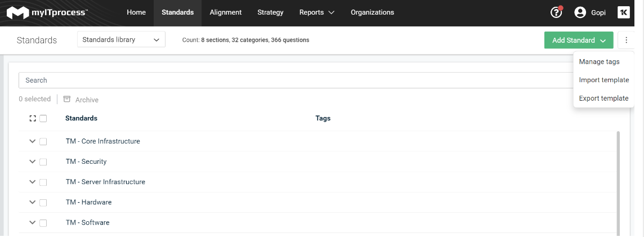
Task: Click the three-dot more options icon
Action: [x=627, y=41]
